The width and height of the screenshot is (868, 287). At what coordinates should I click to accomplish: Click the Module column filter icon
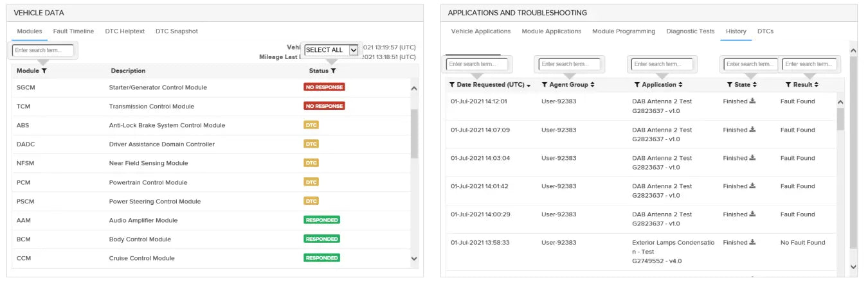44,71
